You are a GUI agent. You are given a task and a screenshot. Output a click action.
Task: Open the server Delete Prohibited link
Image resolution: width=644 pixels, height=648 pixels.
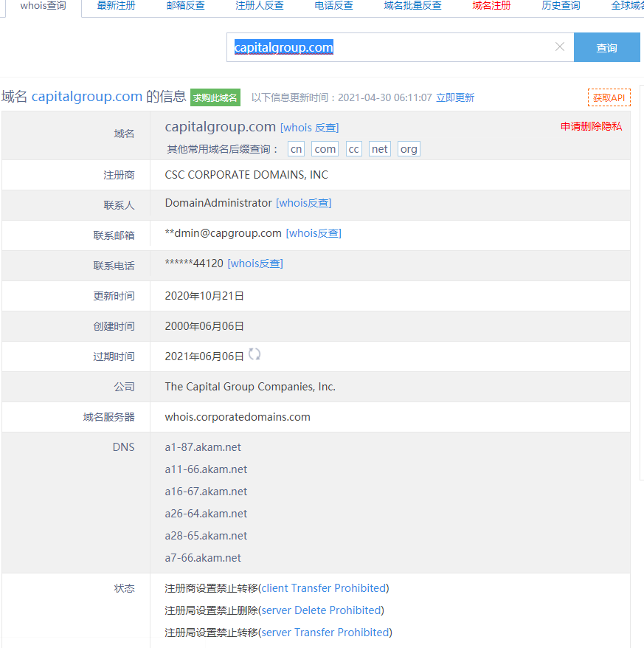pos(322,610)
